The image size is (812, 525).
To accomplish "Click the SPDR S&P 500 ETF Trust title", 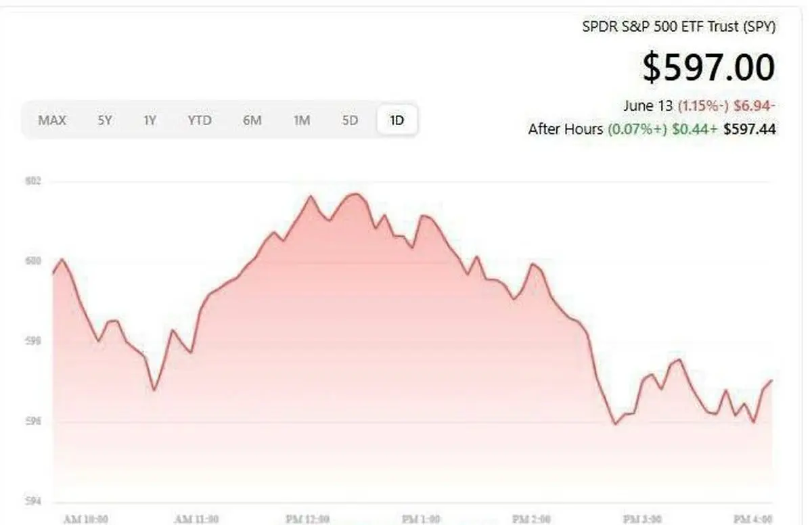I will coord(679,27).
